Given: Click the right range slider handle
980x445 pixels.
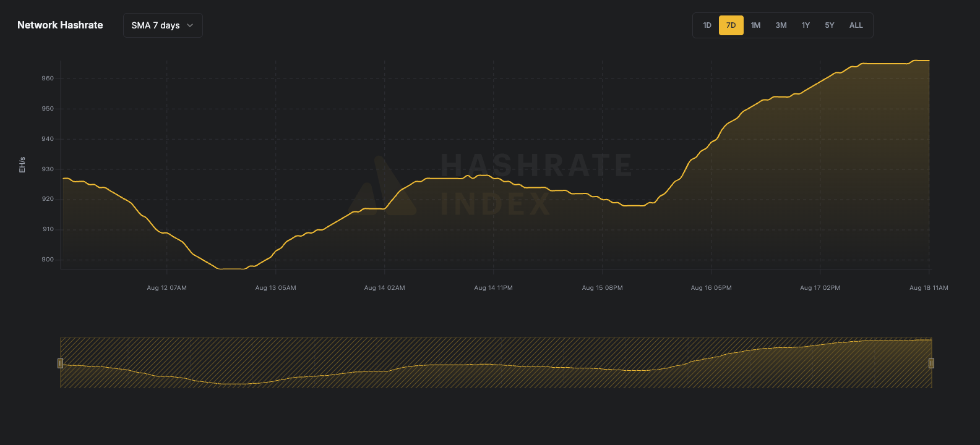Looking at the screenshot, I should tap(931, 363).
